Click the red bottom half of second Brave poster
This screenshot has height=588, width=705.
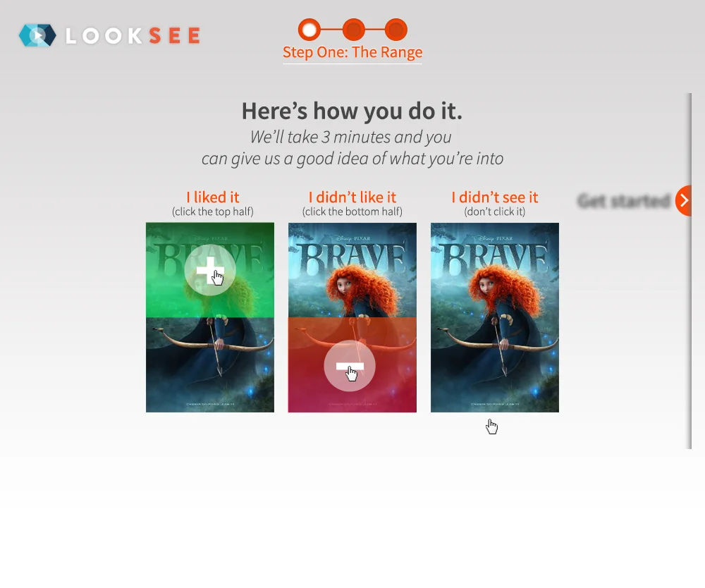[x=352, y=365]
